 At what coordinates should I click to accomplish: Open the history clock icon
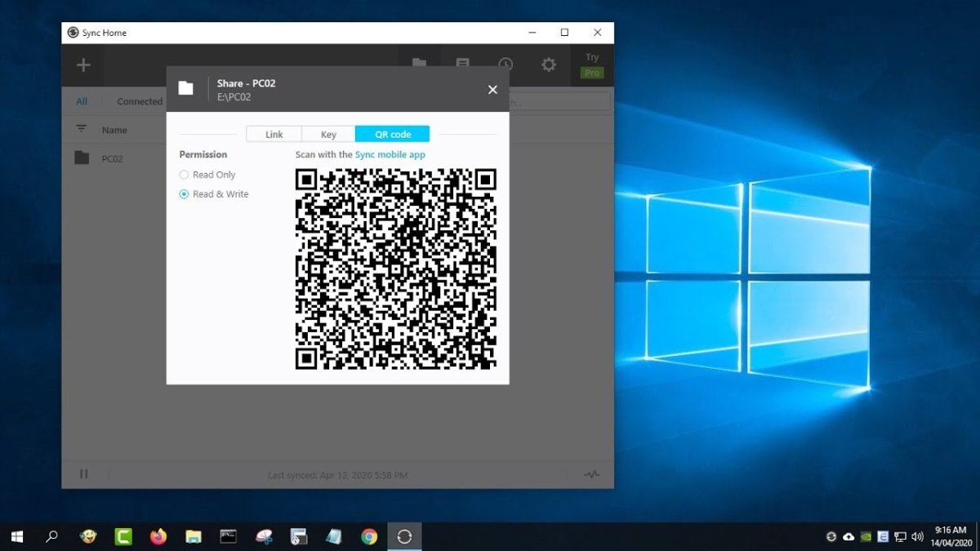[506, 64]
